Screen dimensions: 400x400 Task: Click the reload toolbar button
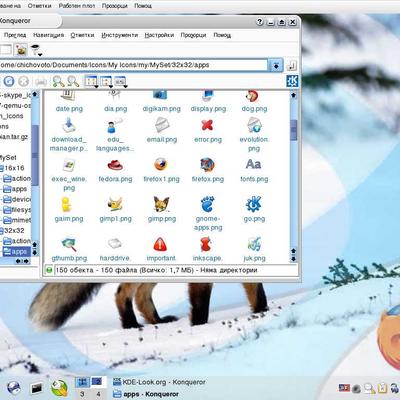pos(9,81)
